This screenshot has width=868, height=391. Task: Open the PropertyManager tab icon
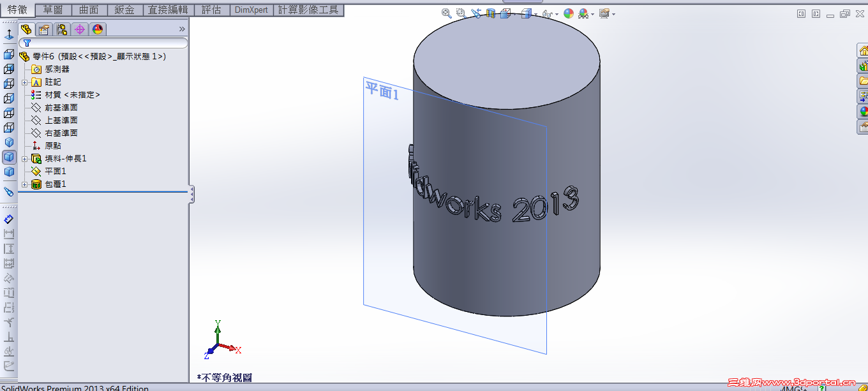44,29
